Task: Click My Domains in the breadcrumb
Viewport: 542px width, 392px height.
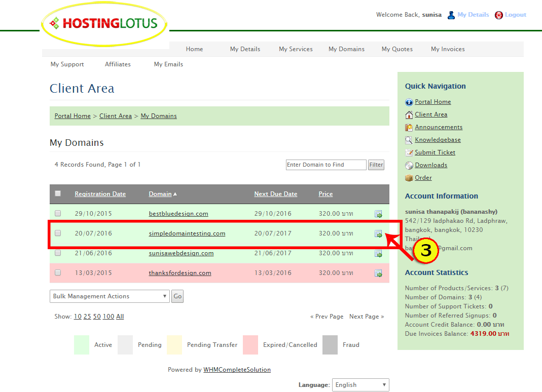Action: (159, 116)
